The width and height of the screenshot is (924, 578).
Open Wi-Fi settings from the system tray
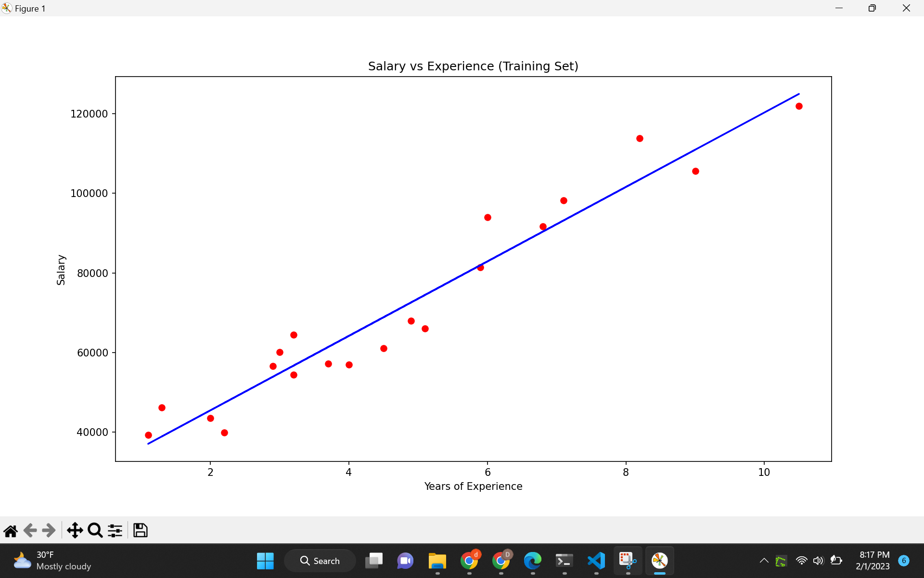(x=801, y=561)
